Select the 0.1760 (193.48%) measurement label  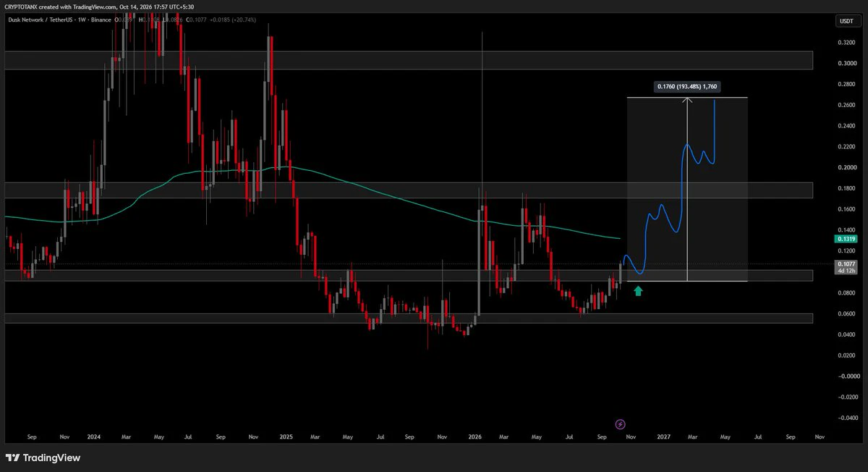pyautogui.click(x=687, y=87)
